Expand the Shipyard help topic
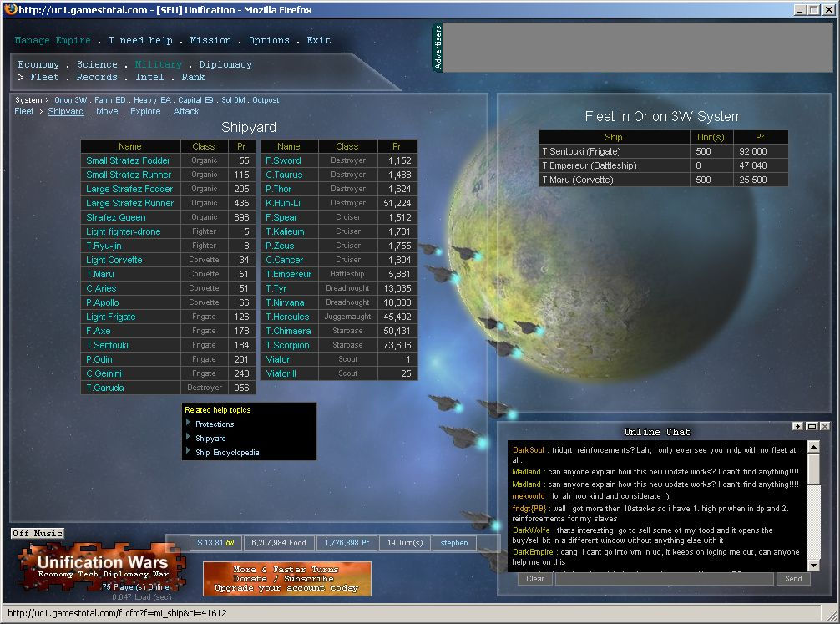Image resolution: width=840 pixels, height=624 pixels. click(x=210, y=439)
